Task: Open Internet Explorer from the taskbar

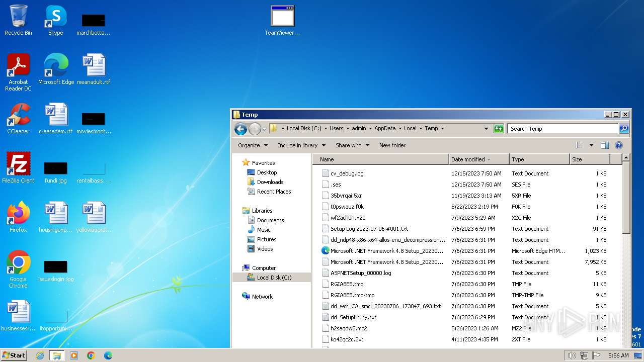Action: coord(40,355)
